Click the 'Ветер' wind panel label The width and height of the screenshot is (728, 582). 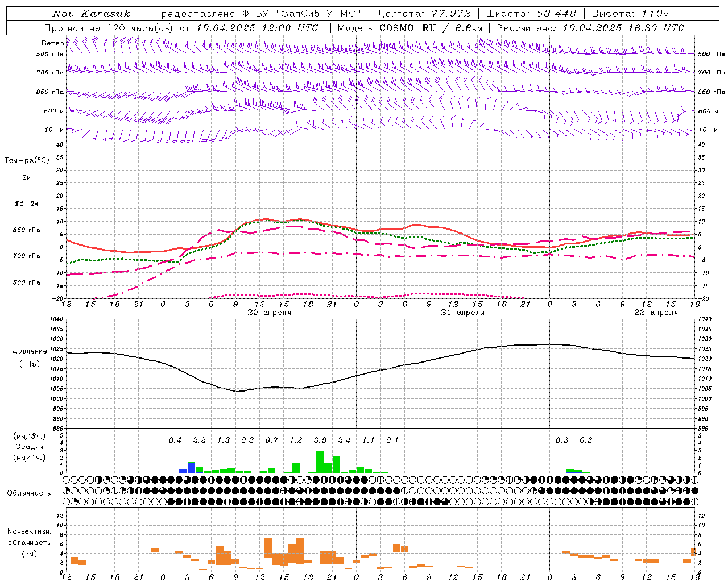(53, 43)
